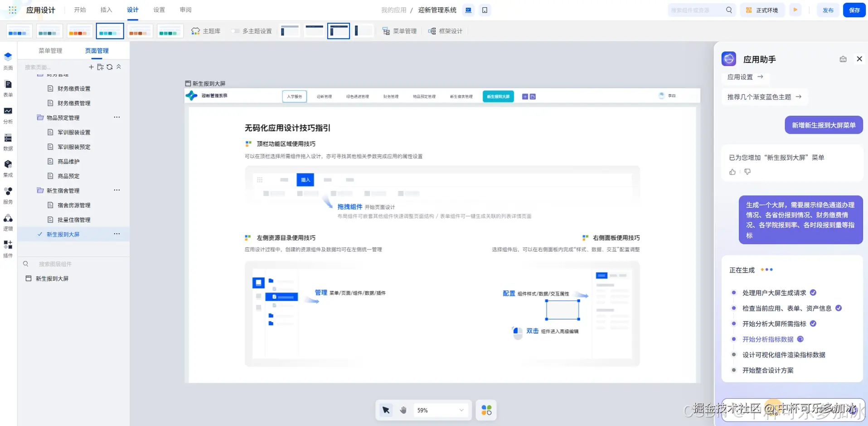
Task: Open the 审阅 menu
Action: point(185,10)
